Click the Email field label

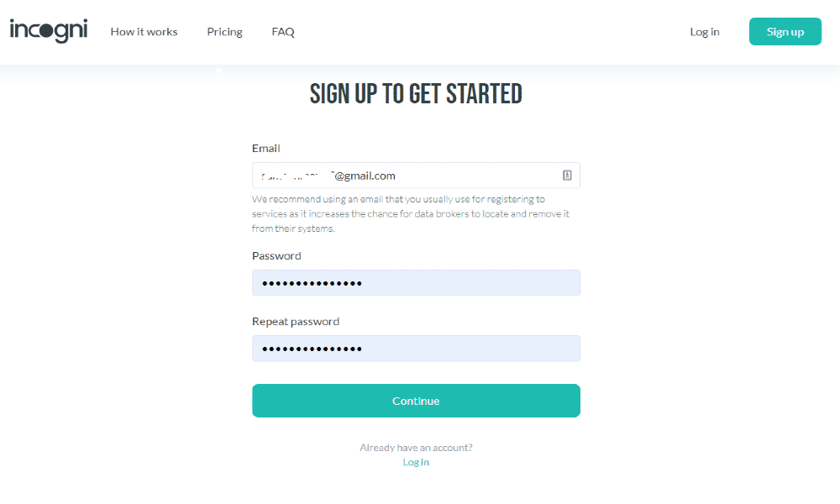[265, 149]
